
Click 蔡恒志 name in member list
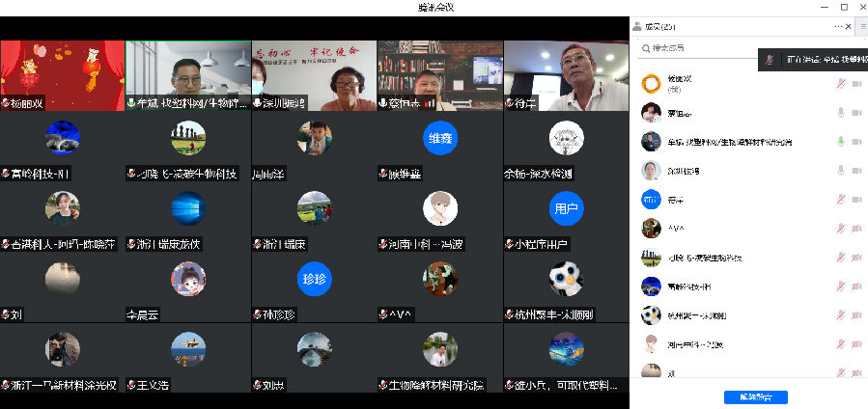point(681,113)
